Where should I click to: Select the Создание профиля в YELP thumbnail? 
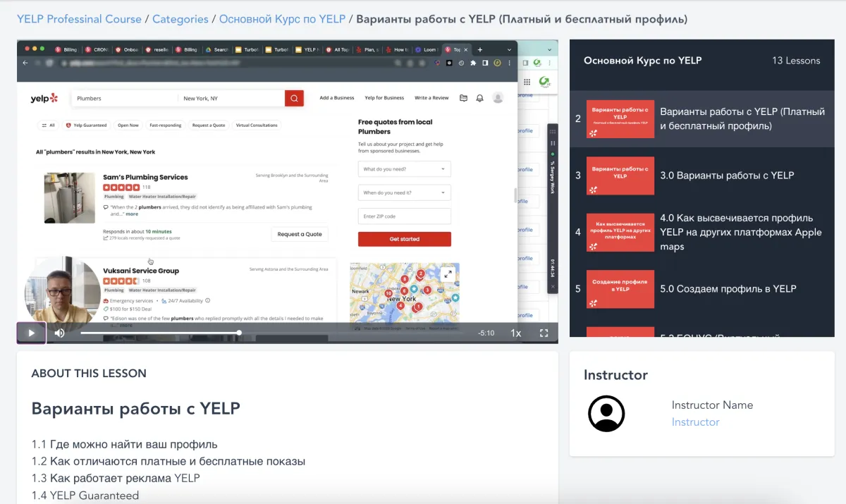coord(620,289)
